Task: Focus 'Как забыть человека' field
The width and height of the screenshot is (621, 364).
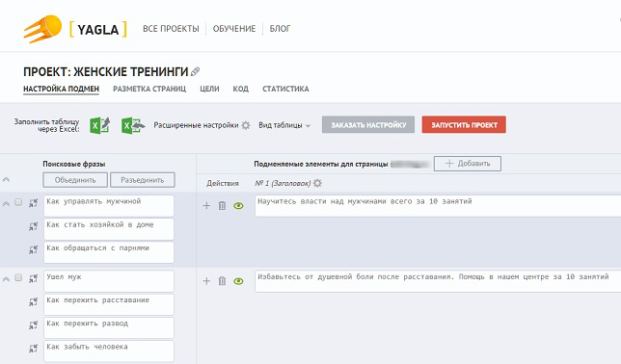Action: click(109, 351)
